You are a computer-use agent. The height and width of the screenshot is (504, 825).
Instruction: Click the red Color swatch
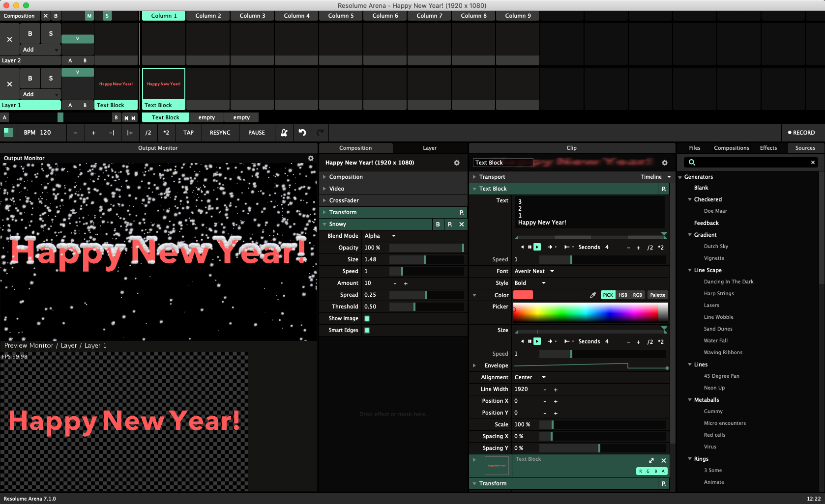523,295
